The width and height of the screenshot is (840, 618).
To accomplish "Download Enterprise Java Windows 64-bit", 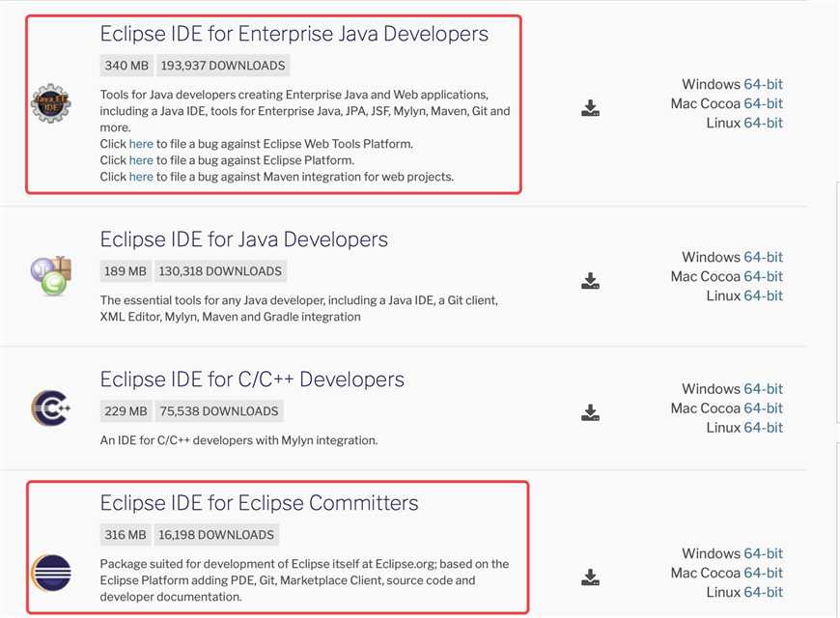I will click(763, 84).
